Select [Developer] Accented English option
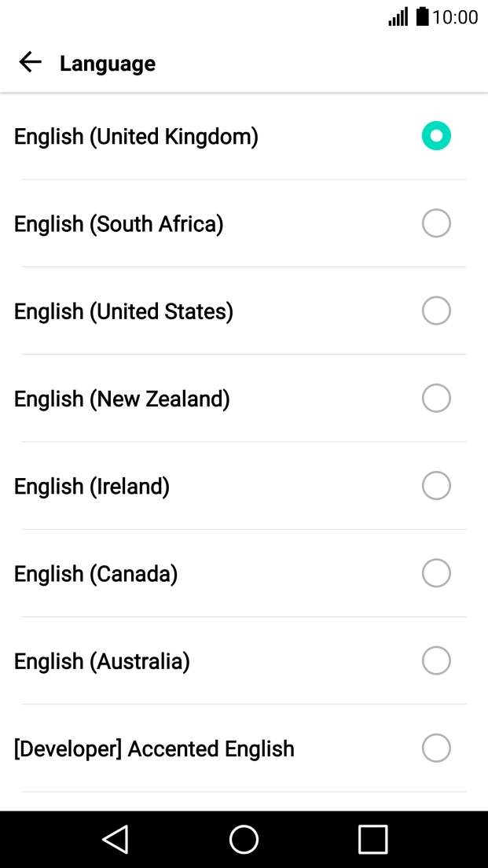The width and height of the screenshot is (488, 868). pyautogui.click(x=436, y=748)
